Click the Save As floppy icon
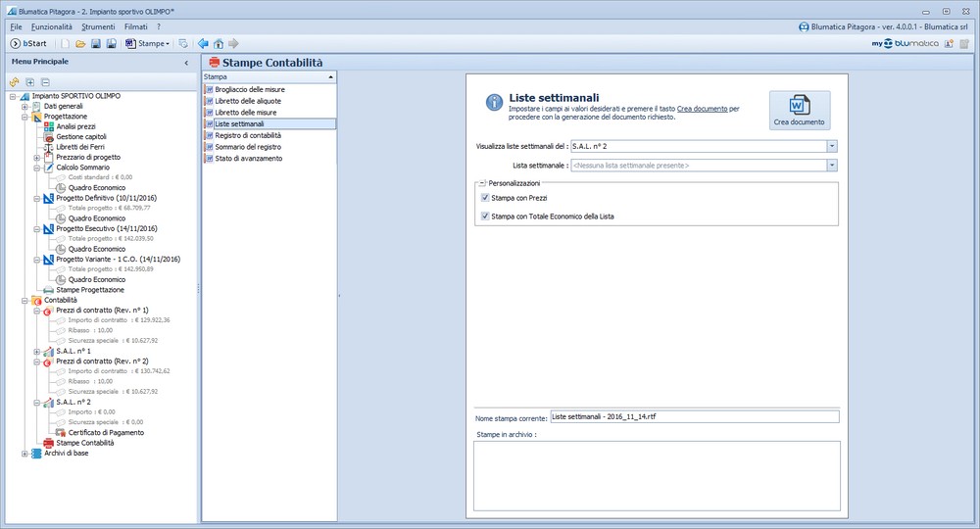The width and height of the screenshot is (980, 529). point(112,44)
